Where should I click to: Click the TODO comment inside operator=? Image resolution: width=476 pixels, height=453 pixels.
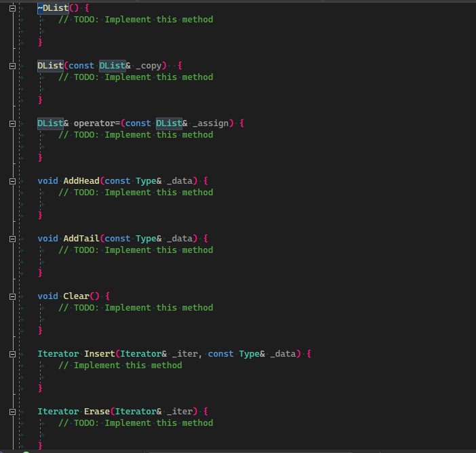(x=136, y=135)
